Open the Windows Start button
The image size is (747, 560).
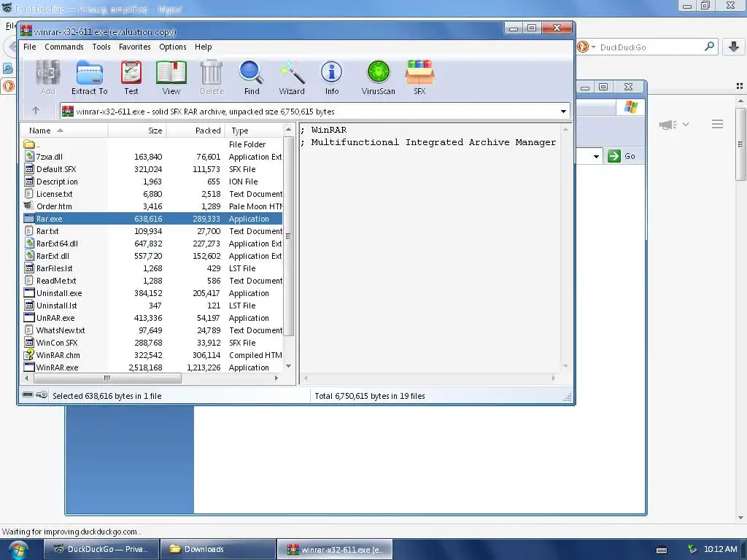point(18,550)
